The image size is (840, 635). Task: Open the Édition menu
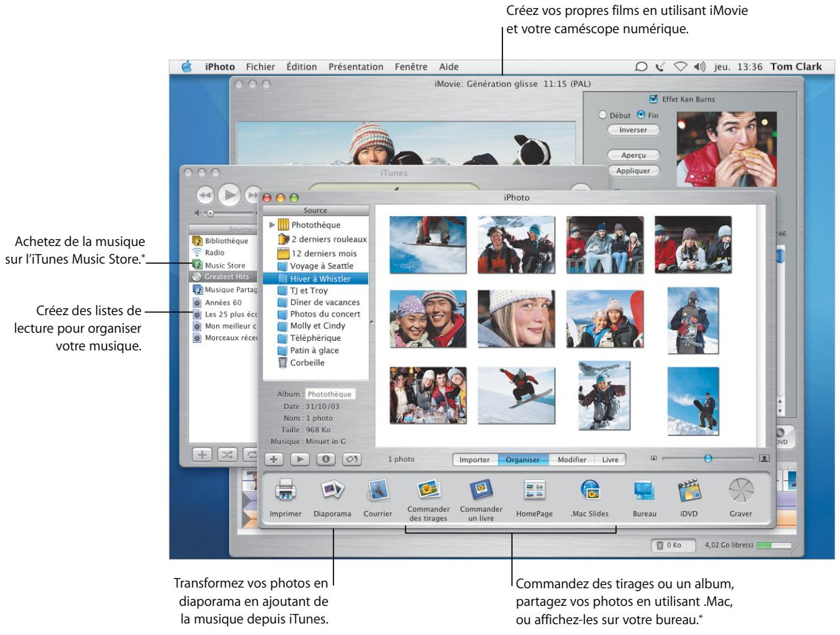(302, 67)
